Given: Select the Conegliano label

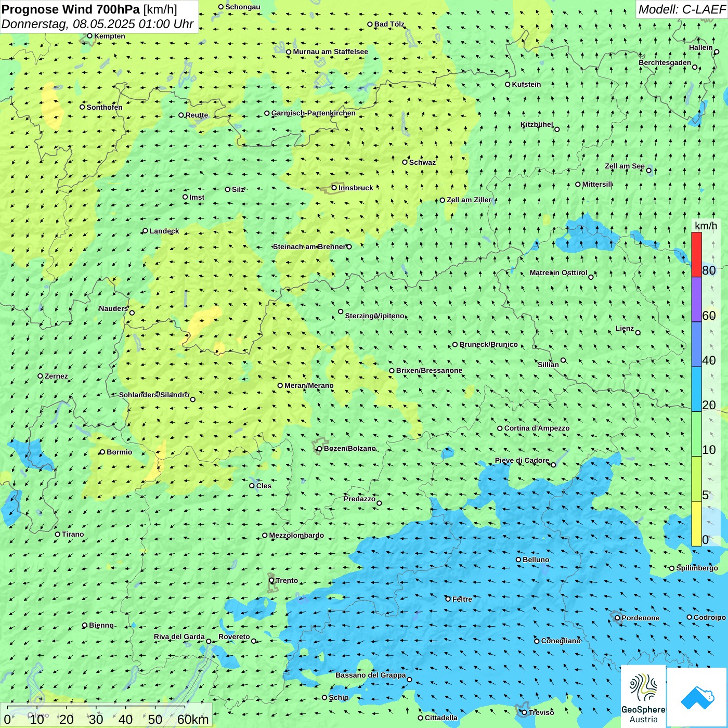Looking at the screenshot, I should click(561, 641).
